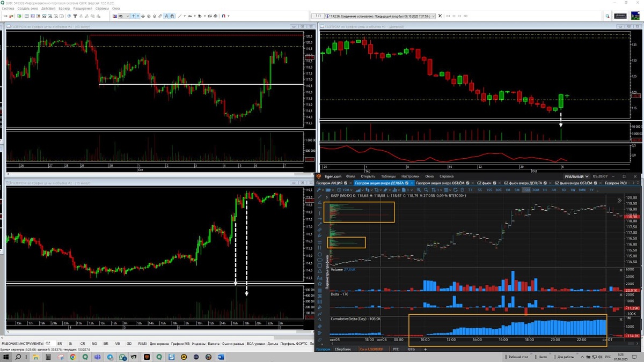Open РТС bottom tab in tiger.com
The height and width of the screenshot is (362, 644).
396,349
